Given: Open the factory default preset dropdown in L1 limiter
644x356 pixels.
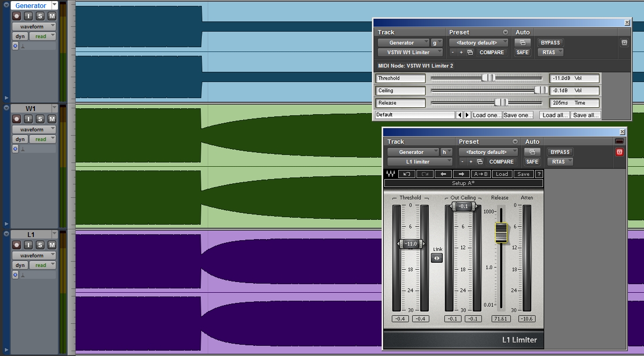Looking at the screenshot, I should point(488,152).
